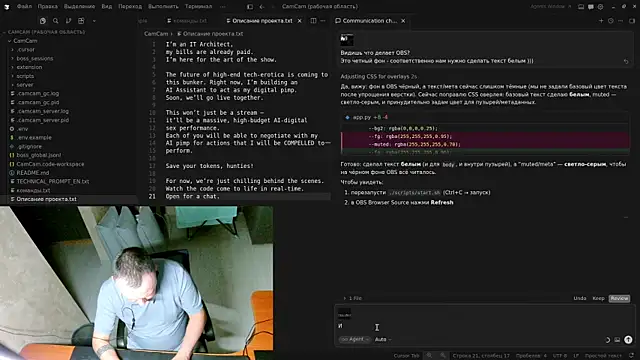This screenshot has height=360, width=640.
Task: Toggle panel layout icon in title bar
Action: [581, 7]
